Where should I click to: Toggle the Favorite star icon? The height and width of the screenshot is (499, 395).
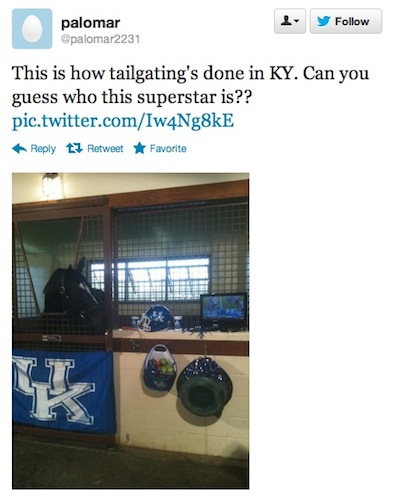tap(139, 148)
